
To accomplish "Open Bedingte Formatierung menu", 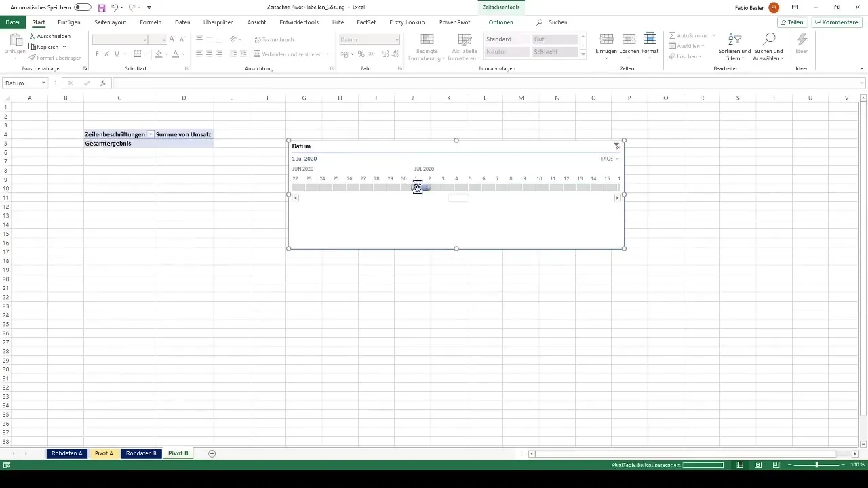I will (427, 47).
